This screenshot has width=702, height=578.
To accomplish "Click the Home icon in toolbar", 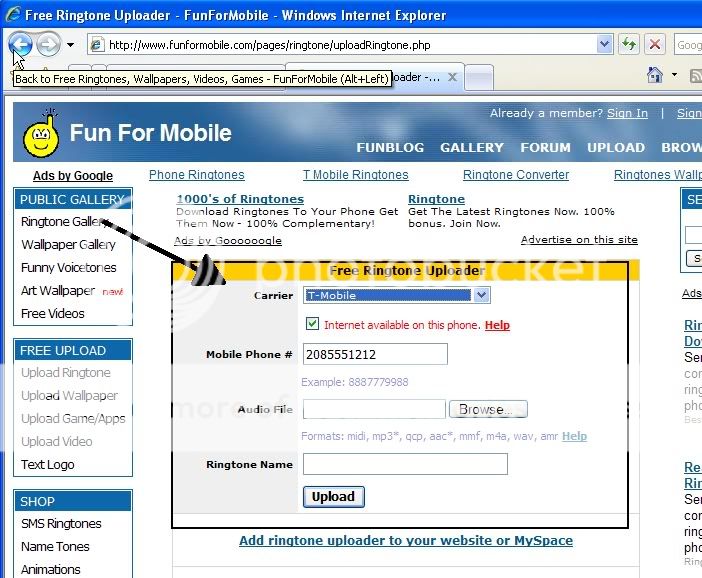I will [655, 75].
